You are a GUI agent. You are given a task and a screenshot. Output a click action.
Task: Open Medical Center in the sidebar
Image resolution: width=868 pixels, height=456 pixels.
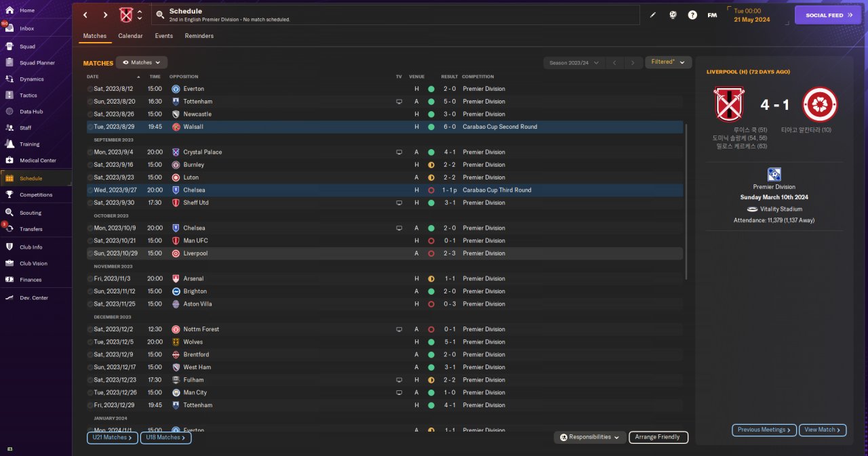click(x=36, y=161)
